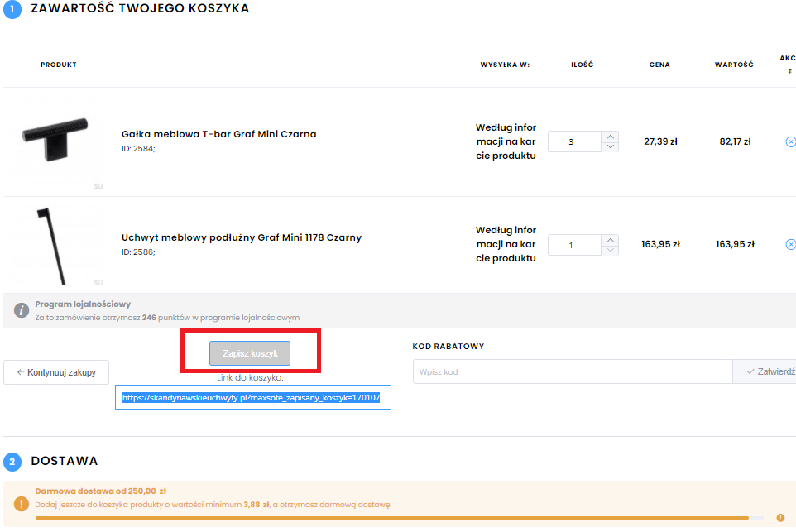Screen dimensions: 796x532
Task: Click ID: 2586 text
Action: [138, 252]
